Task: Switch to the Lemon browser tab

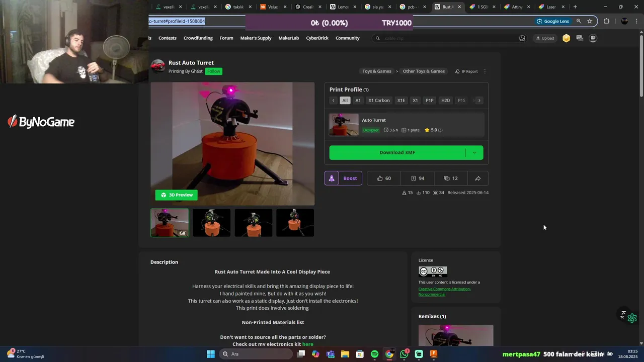Action: click(343, 7)
